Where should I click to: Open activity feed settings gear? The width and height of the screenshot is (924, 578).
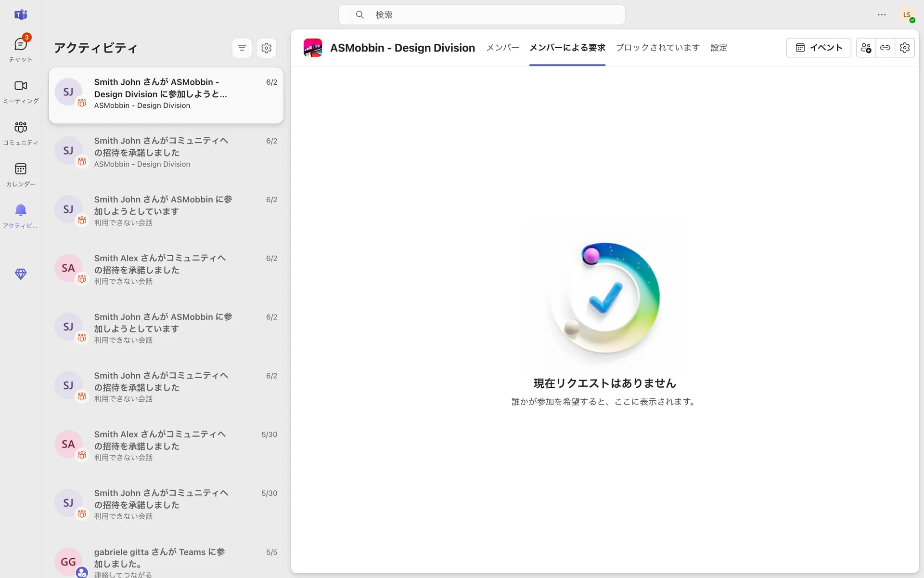pyautogui.click(x=266, y=48)
